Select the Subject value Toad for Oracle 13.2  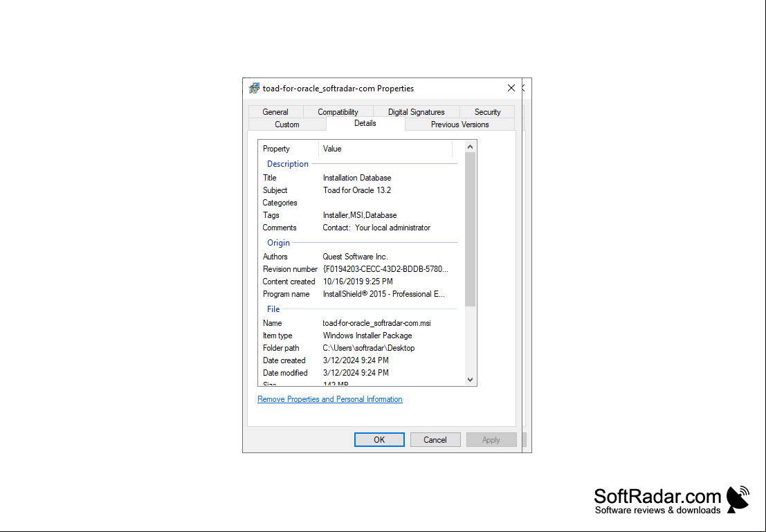point(357,190)
